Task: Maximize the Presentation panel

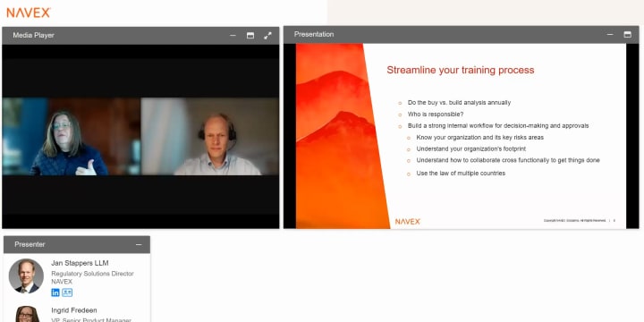Action: (627, 35)
